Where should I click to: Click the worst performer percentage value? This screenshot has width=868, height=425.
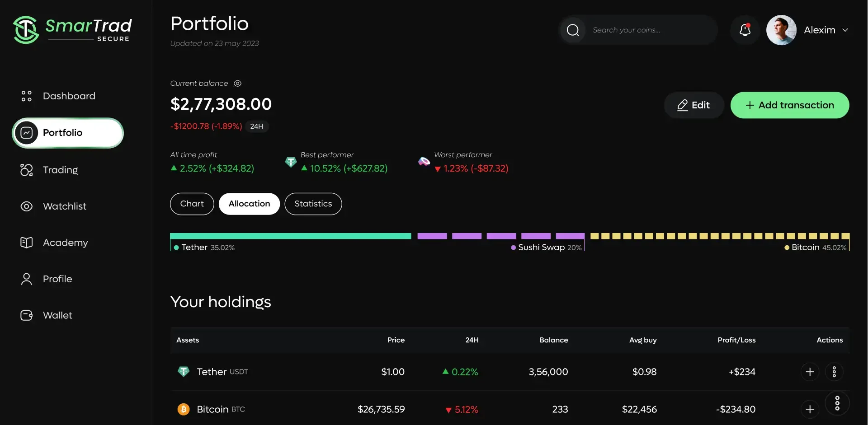coord(472,168)
